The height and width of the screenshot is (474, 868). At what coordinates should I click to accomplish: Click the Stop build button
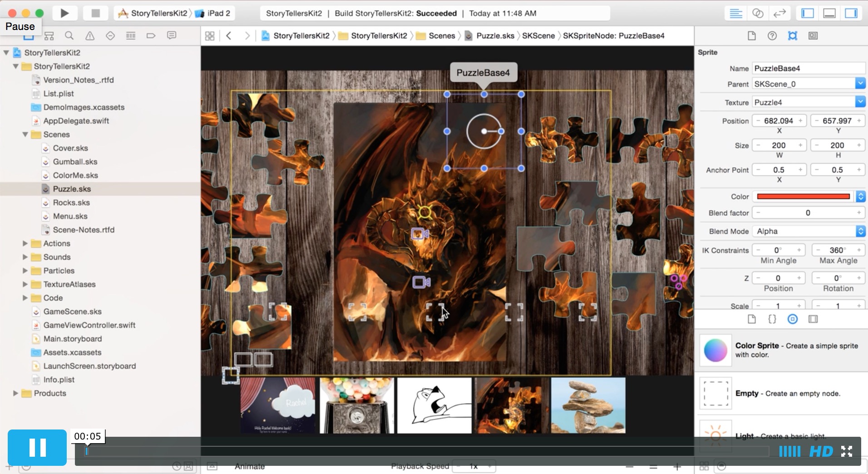click(x=95, y=13)
